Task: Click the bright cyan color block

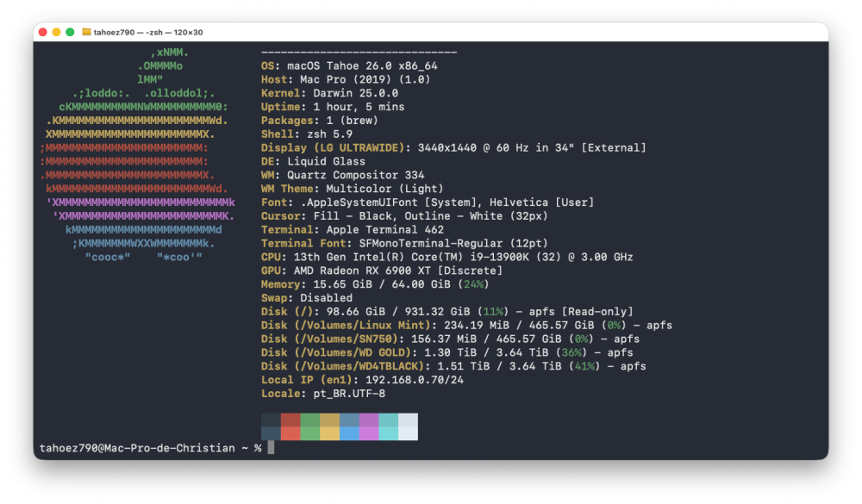Action: coord(389,433)
